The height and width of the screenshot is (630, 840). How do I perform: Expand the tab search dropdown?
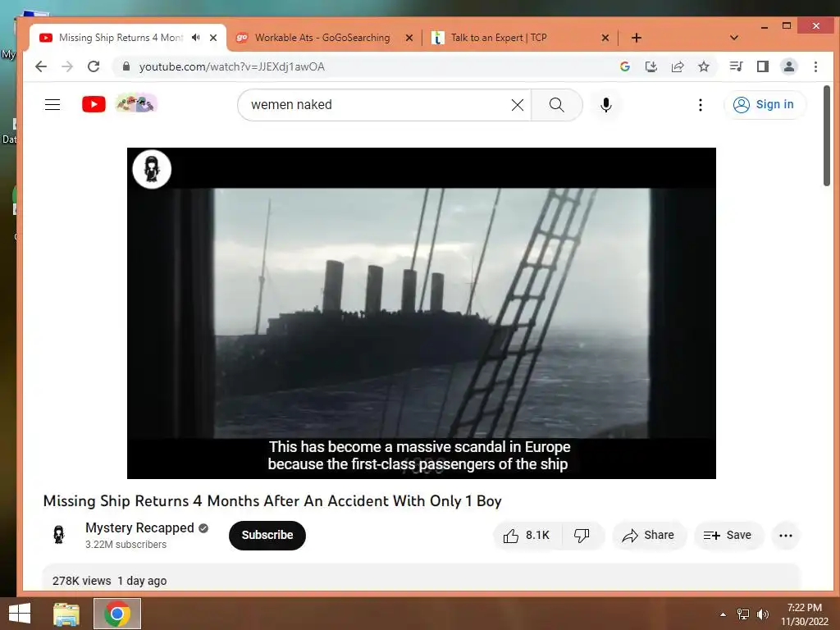coord(734,38)
